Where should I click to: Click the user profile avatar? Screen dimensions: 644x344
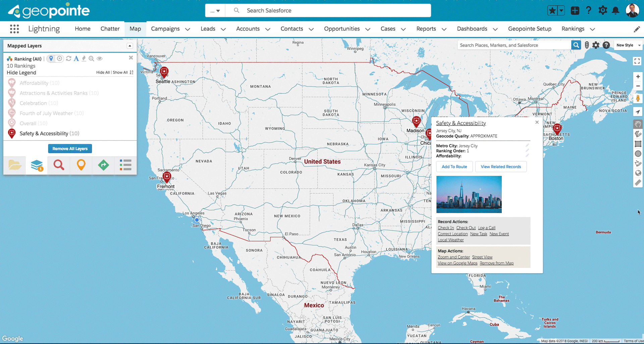click(x=632, y=10)
